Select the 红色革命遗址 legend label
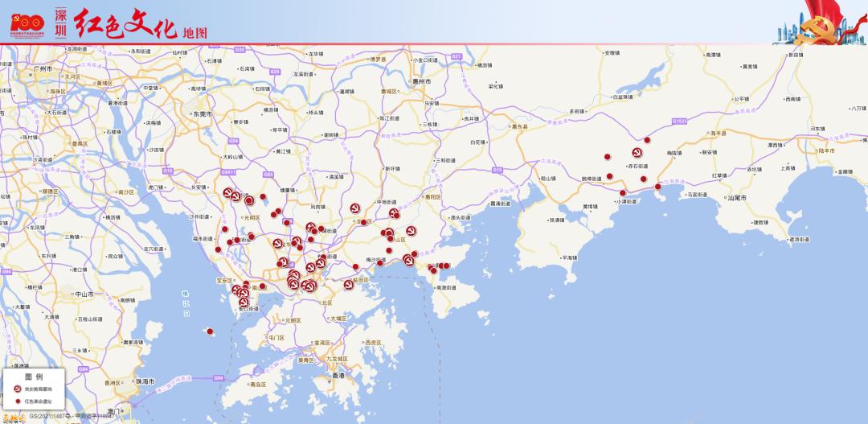This screenshot has height=424, width=868. [38, 400]
